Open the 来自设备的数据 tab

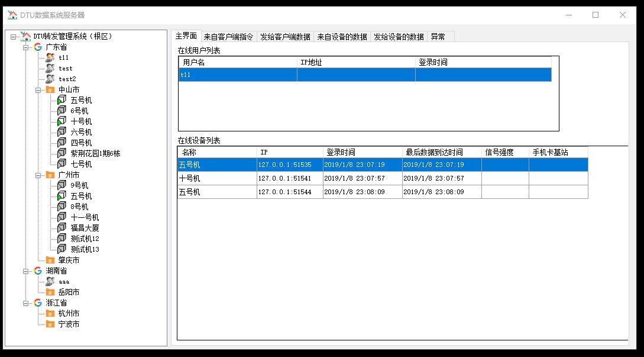pos(342,37)
